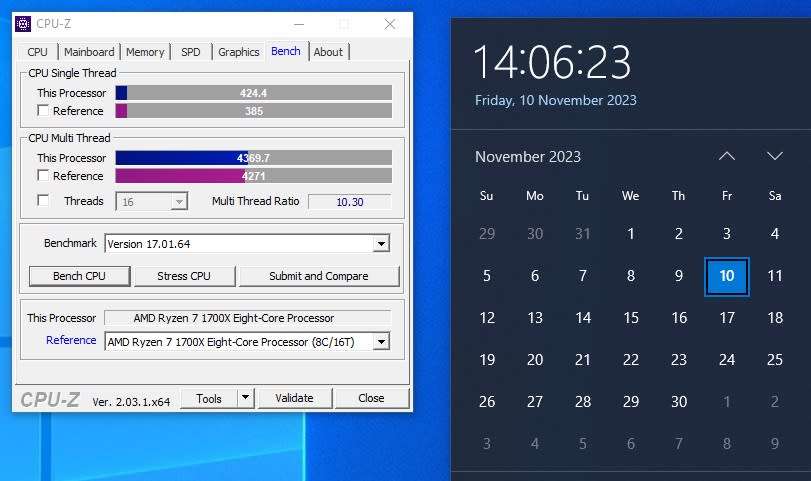Click the Tools button

point(209,398)
